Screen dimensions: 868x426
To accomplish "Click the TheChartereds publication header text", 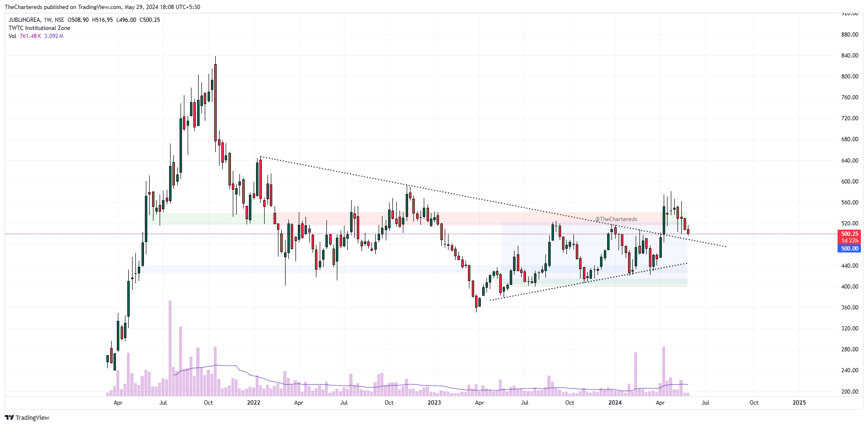I will (x=102, y=7).
